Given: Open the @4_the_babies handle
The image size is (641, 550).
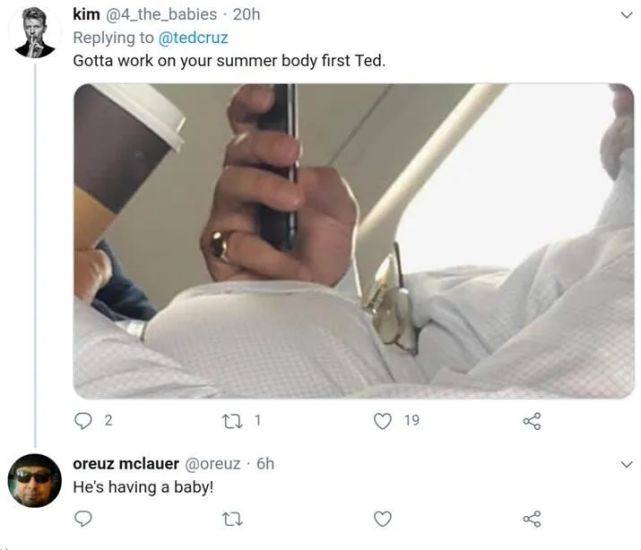Looking at the screenshot, I should click(161, 14).
